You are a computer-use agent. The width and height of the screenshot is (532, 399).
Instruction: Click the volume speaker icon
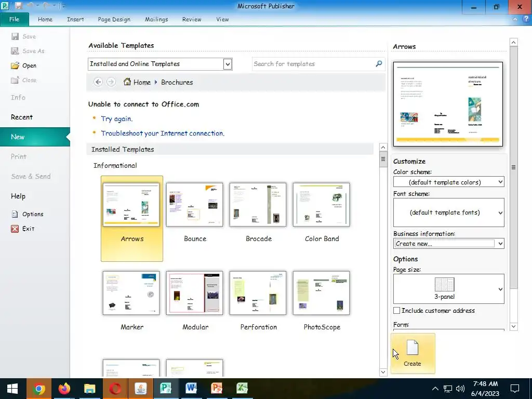coord(460,389)
